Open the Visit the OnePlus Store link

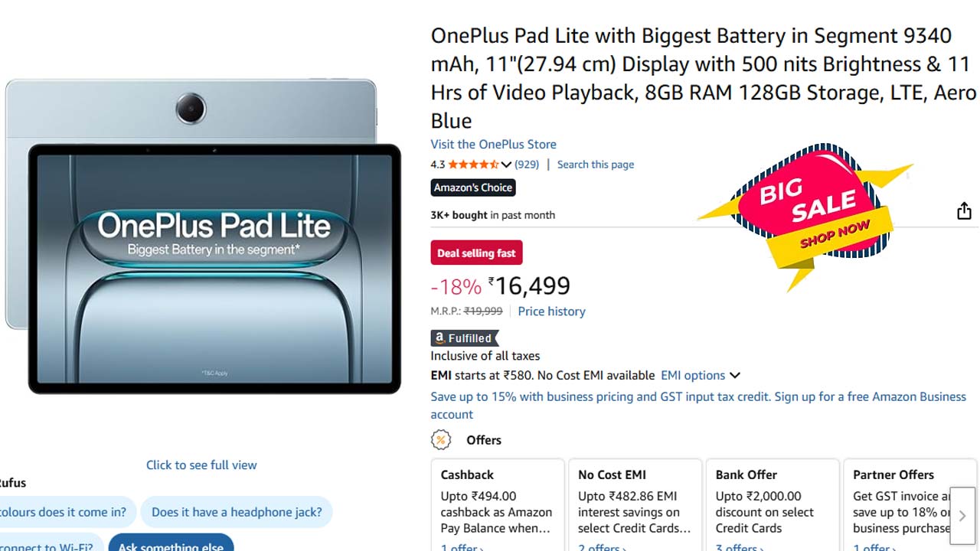tap(493, 144)
